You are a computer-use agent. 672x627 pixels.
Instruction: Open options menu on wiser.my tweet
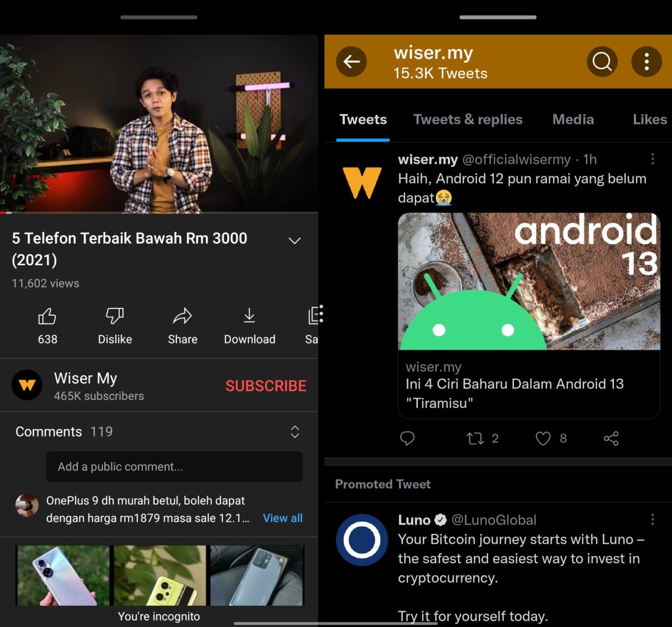pos(652,160)
